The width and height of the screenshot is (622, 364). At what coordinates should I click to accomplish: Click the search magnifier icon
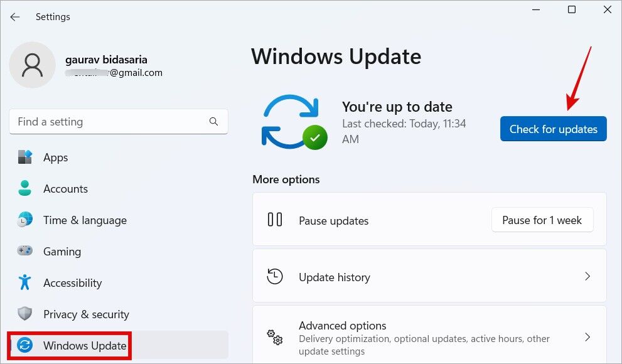click(x=213, y=121)
